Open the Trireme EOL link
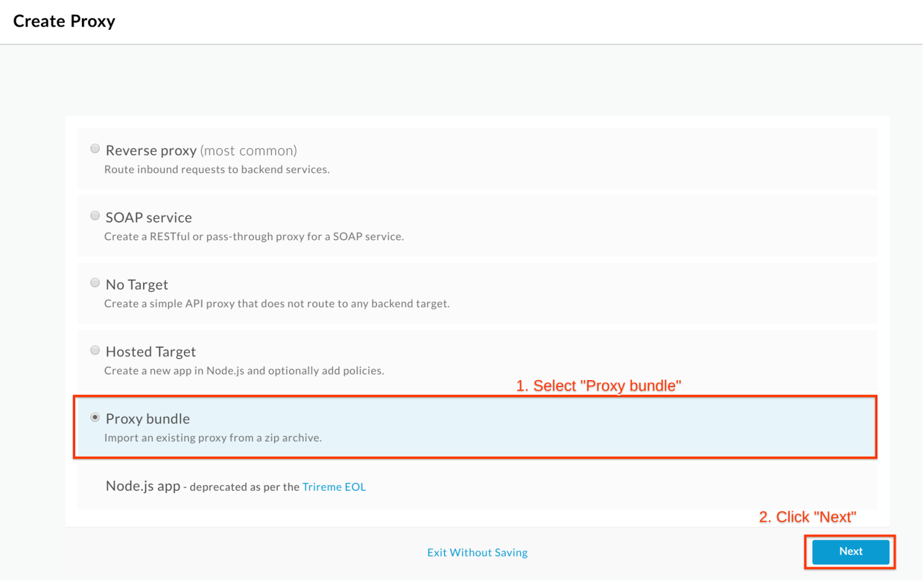 pyautogui.click(x=334, y=487)
